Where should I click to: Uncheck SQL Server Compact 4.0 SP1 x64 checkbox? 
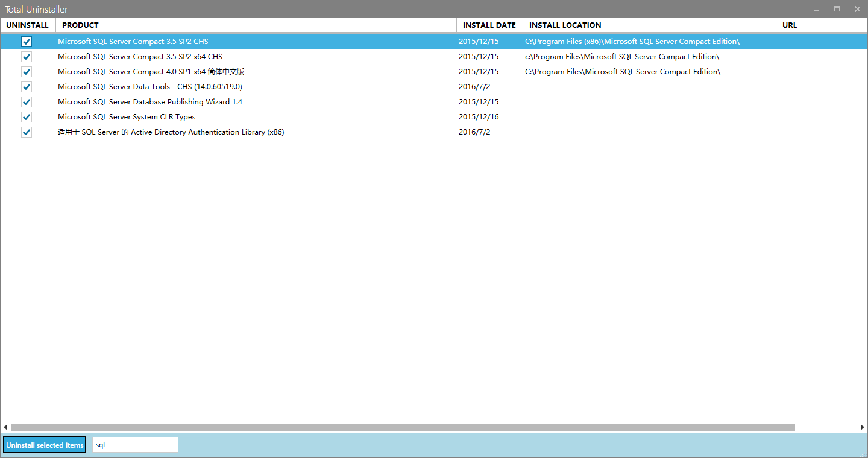pyautogui.click(x=27, y=72)
